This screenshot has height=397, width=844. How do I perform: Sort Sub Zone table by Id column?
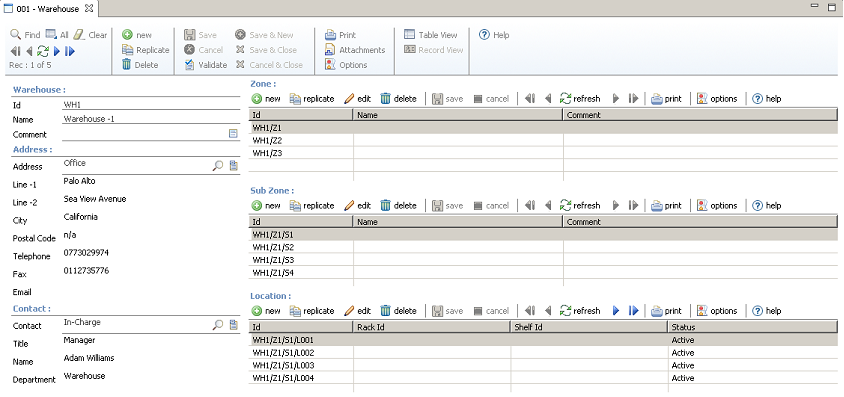point(301,222)
